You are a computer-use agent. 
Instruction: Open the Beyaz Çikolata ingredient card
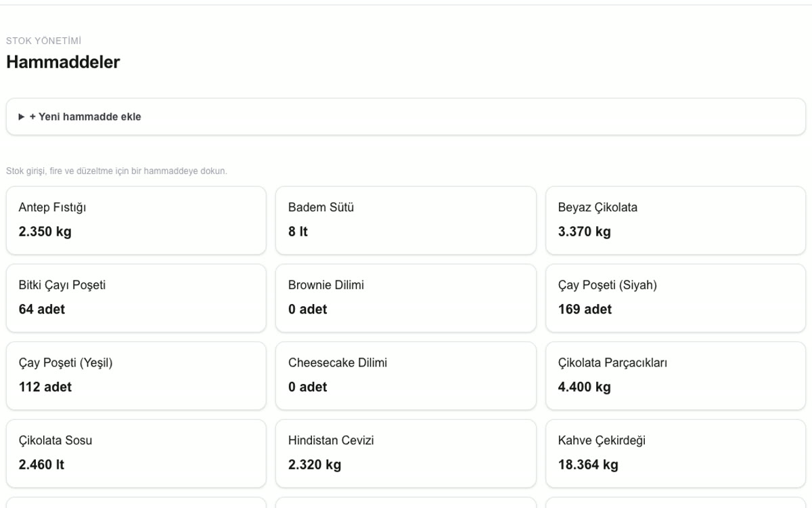click(x=675, y=221)
